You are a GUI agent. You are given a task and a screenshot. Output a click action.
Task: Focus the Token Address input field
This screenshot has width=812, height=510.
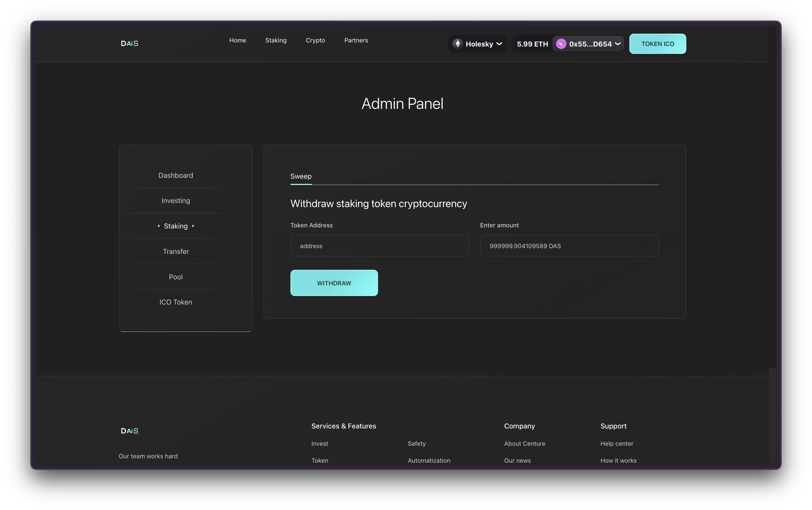tap(379, 246)
